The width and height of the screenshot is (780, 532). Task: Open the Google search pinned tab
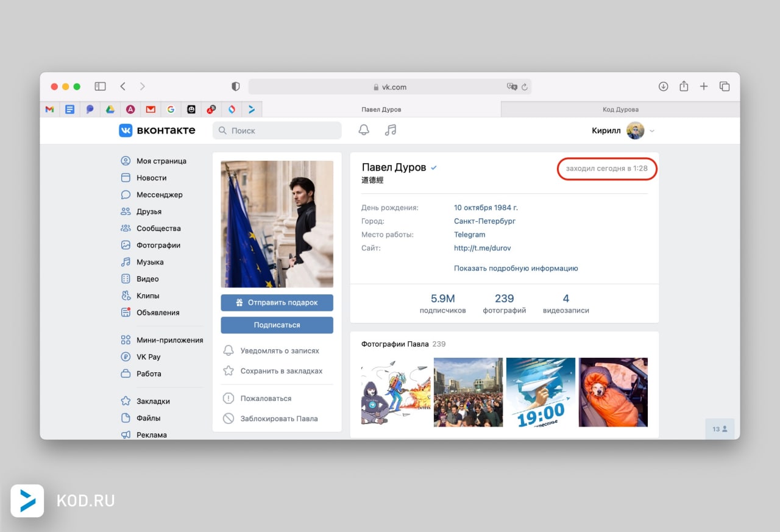click(x=171, y=110)
